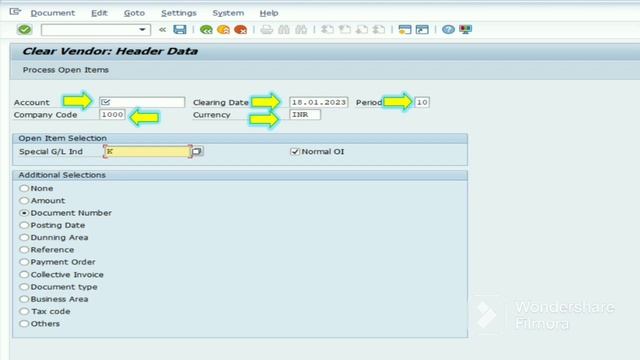This screenshot has width=640, height=360.
Task: Open the Settings menu
Action: pyautogui.click(x=179, y=13)
